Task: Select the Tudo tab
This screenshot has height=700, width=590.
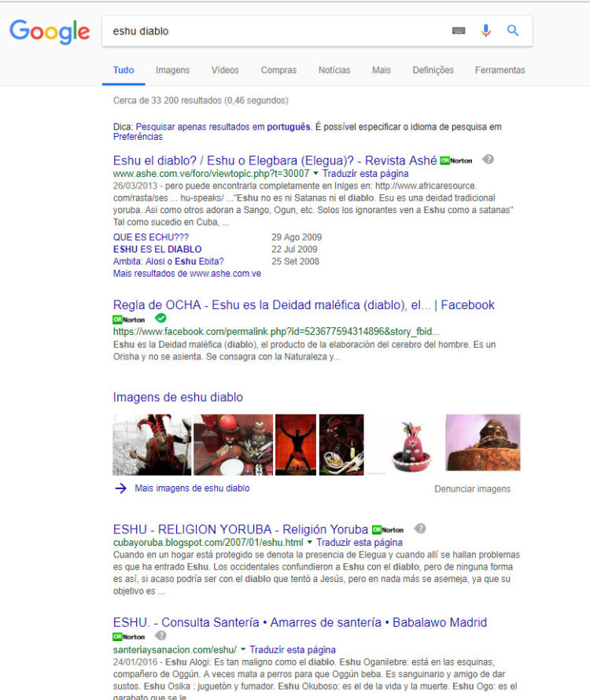Action: coord(124,70)
